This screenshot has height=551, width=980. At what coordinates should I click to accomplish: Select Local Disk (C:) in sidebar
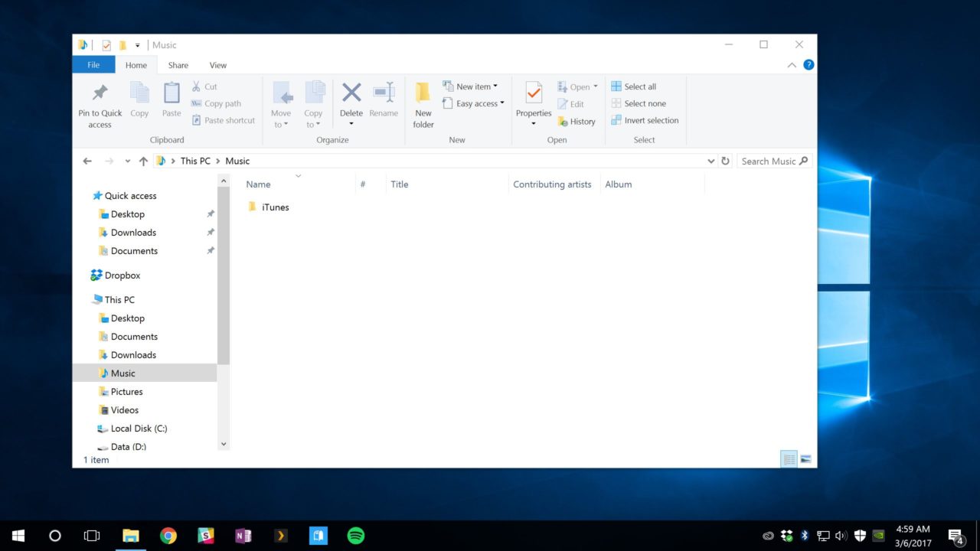pos(139,429)
